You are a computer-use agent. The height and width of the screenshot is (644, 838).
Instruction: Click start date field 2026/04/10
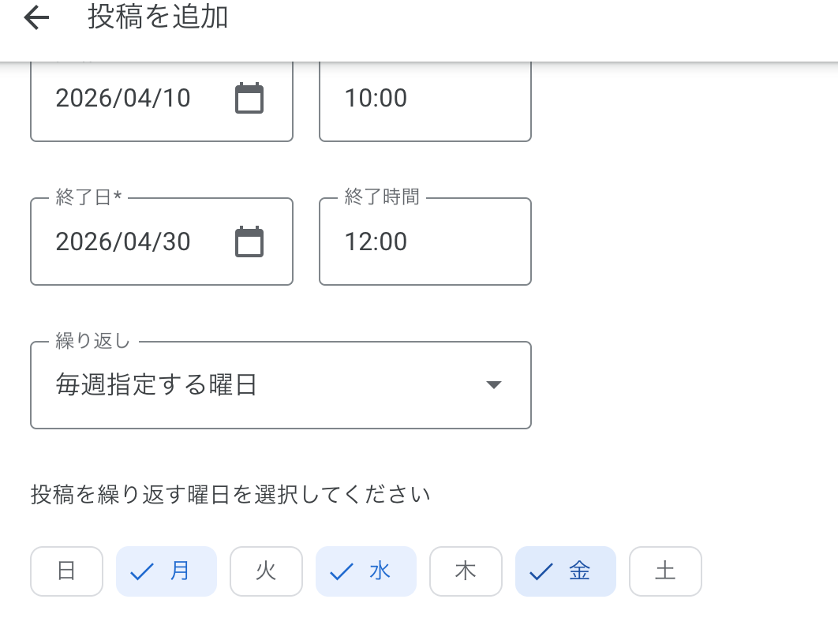click(x=124, y=98)
